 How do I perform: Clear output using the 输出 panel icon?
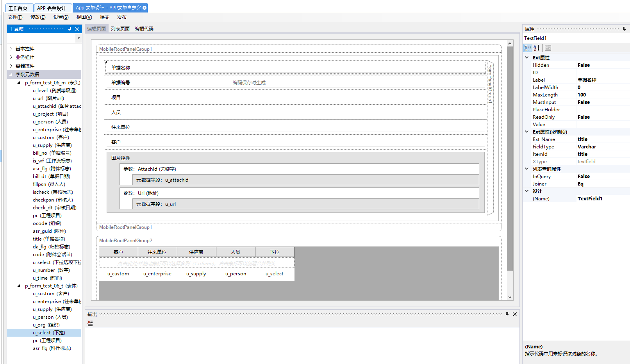pos(90,323)
